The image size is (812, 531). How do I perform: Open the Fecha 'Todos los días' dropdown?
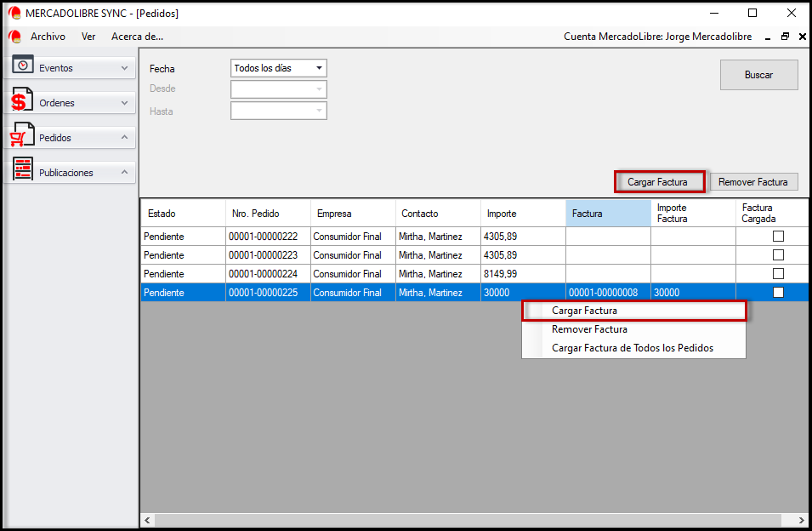[x=319, y=68]
